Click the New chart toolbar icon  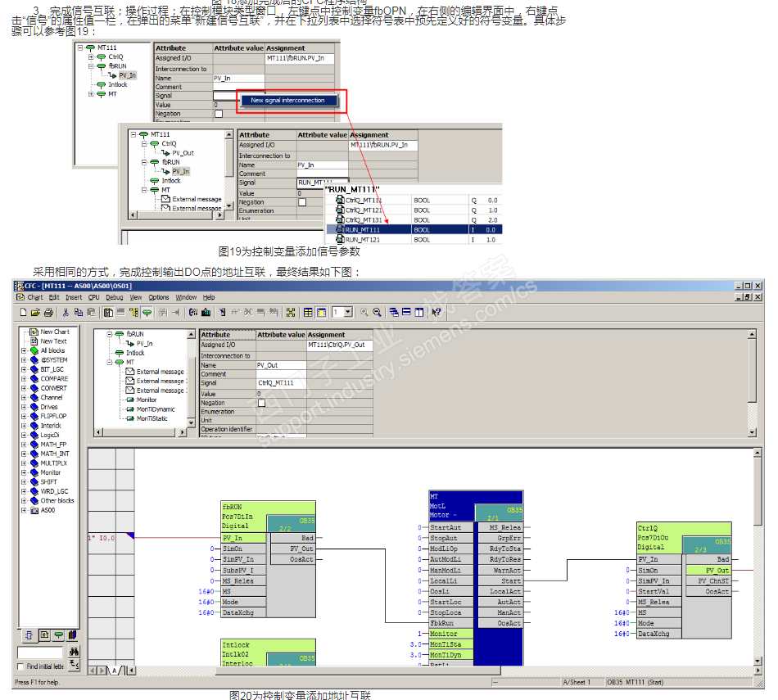pyautogui.click(x=23, y=313)
